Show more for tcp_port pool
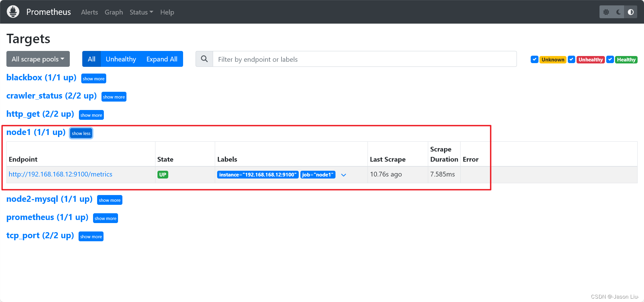Screen dimensions: 644x302 tap(91, 237)
